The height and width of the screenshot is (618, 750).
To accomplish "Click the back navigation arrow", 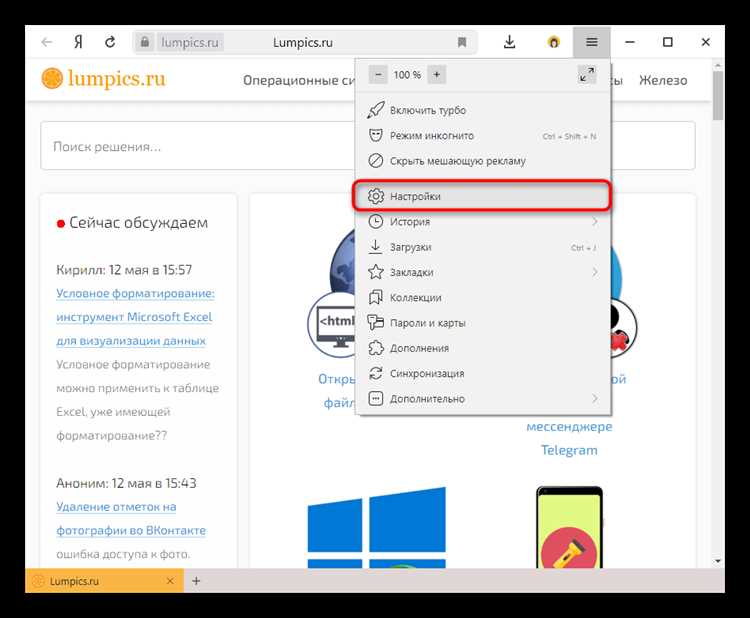I will coord(46,43).
